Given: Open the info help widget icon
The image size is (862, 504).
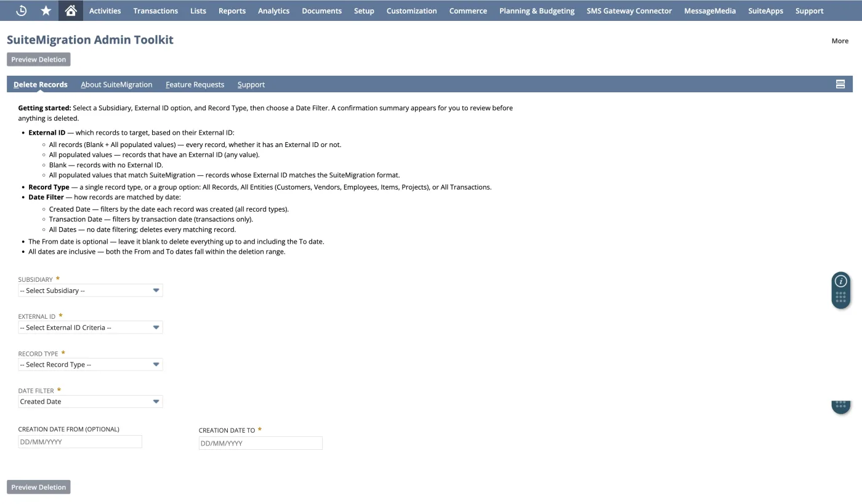Looking at the screenshot, I should coord(841,281).
